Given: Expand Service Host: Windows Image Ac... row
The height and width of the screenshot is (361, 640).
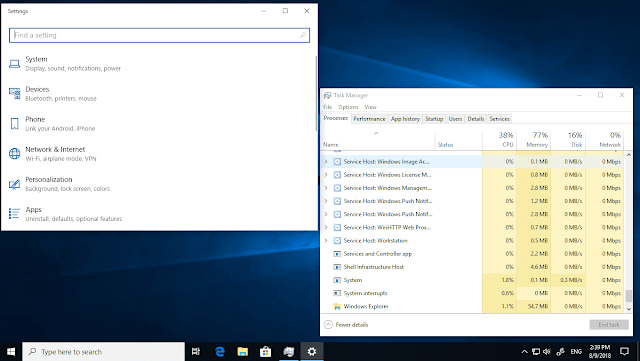Looking at the screenshot, I should click(326, 162).
